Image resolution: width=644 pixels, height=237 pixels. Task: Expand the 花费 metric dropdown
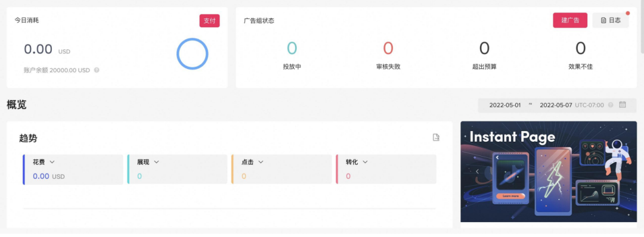click(52, 162)
